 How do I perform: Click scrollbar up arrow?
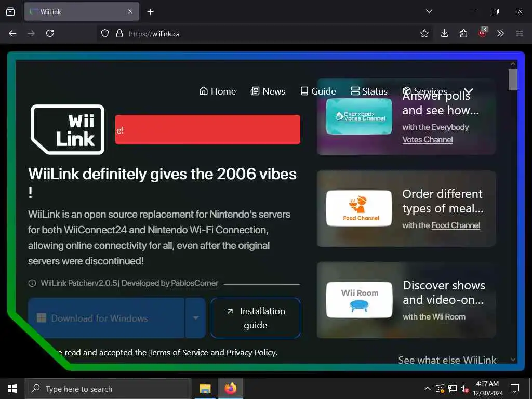[x=513, y=64]
